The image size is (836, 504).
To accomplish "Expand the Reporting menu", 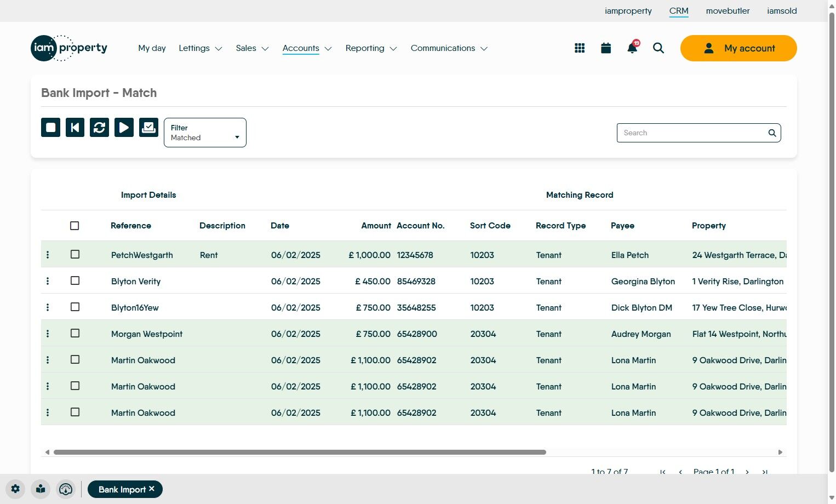I will (x=371, y=48).
